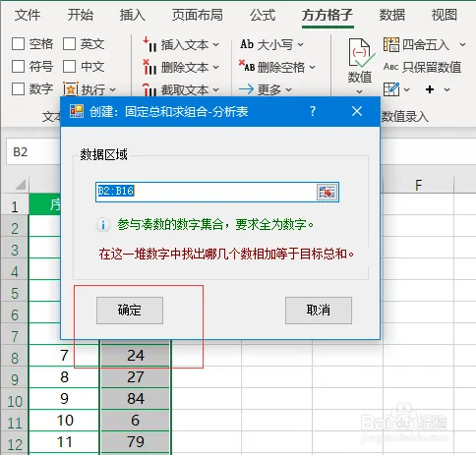Click the 只保留数值 ABC icon
The height and width of the screenshot is (455, 476).
coord(390,67)
